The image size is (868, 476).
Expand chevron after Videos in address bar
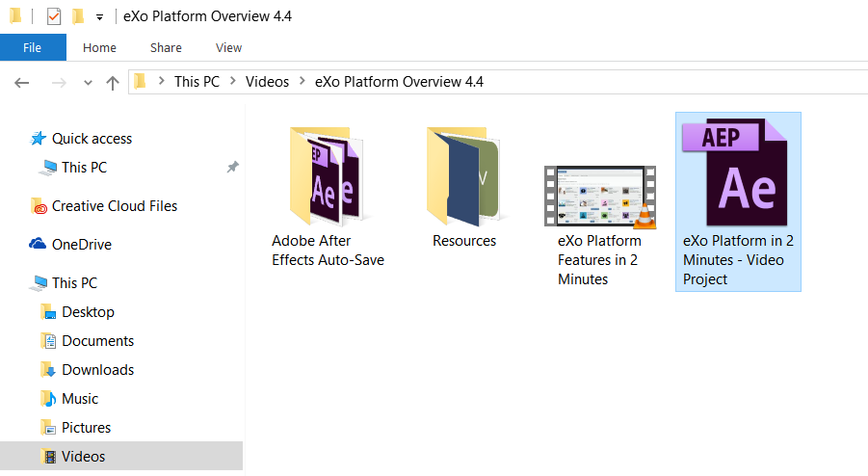(302, 81)
